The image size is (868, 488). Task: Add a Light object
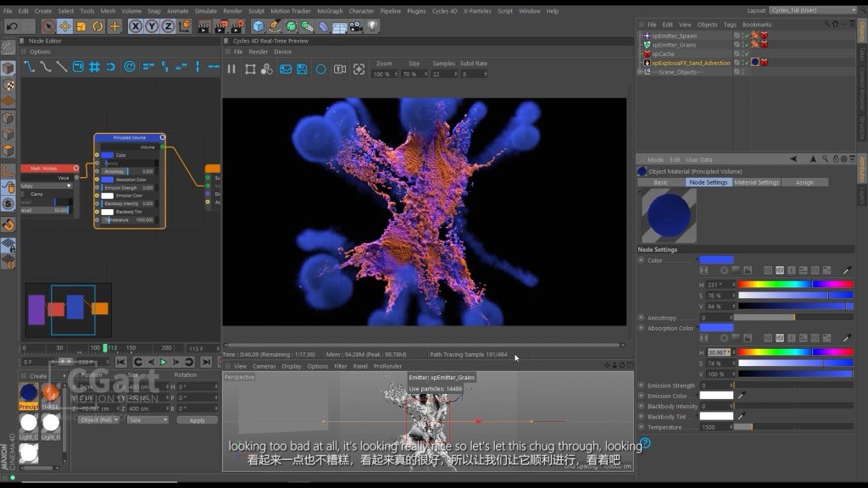tap(373, 26)
